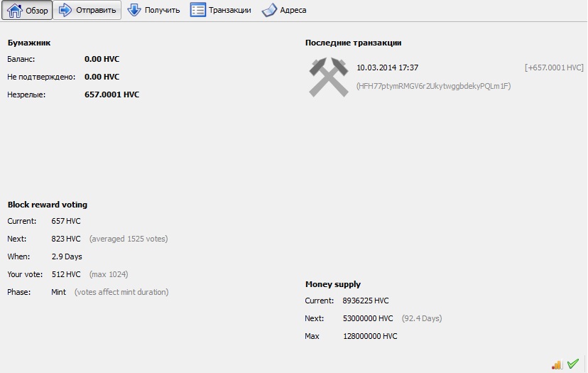Click the Next reward 823 HVC value
Screen dimensions: 588x373
(x=66, y=239)
